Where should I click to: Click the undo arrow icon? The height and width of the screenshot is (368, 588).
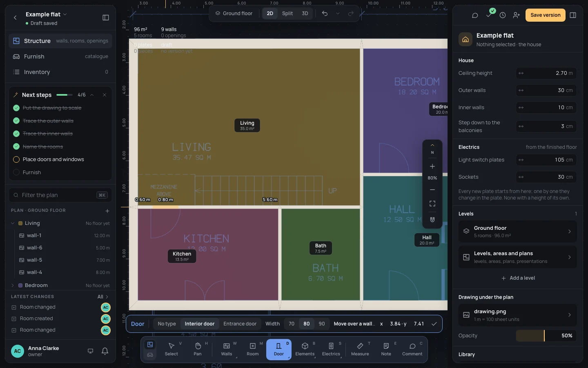point(325,13)
